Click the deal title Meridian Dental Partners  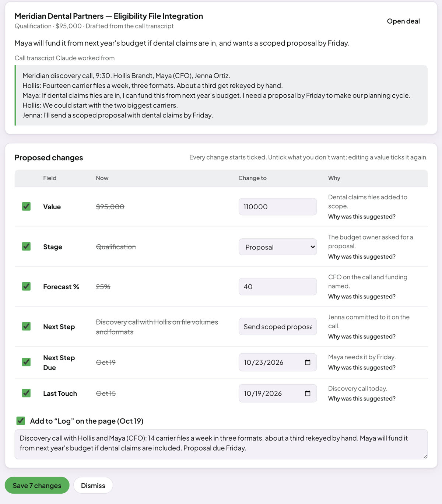click(x=109, y=16)
